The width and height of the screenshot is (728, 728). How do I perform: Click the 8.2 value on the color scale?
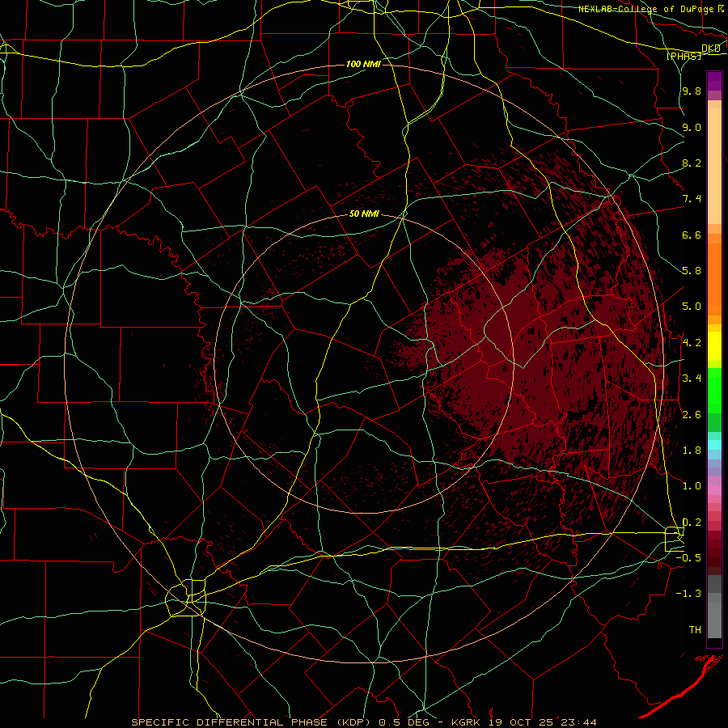click(692, 163)
